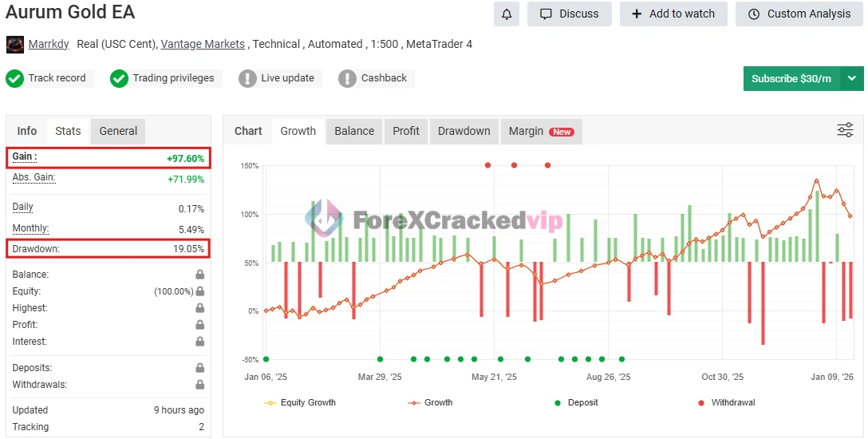
Task: Open Vantage Markets broker link
Action: pos(203,44)
